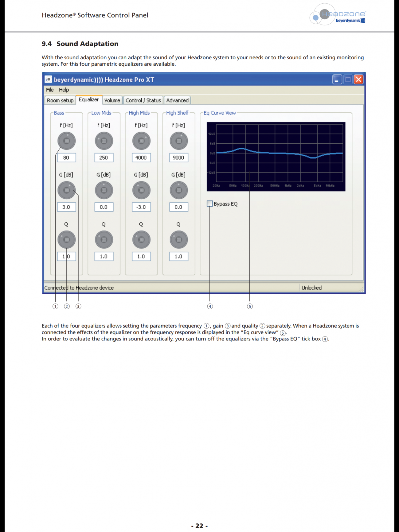The image size is (399, 532).
Task: Open the Advanced tab
Action: coord(178,100)
